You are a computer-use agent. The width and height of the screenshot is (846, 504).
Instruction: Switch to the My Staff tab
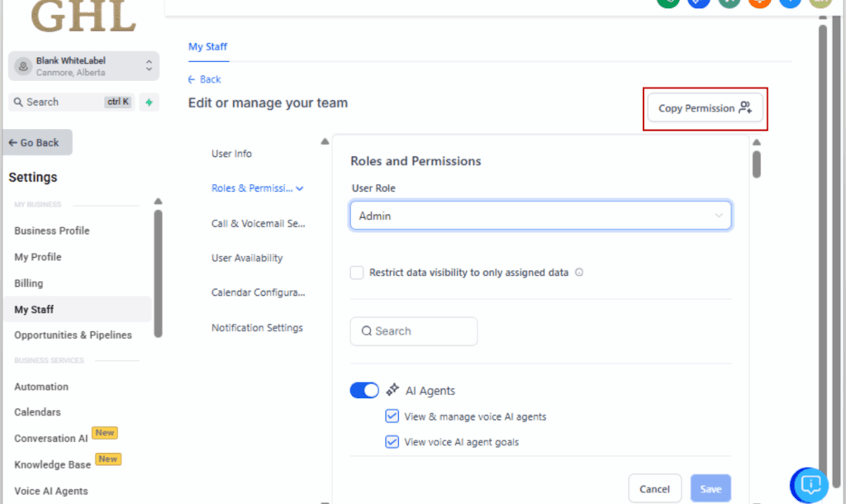(207, 46)
